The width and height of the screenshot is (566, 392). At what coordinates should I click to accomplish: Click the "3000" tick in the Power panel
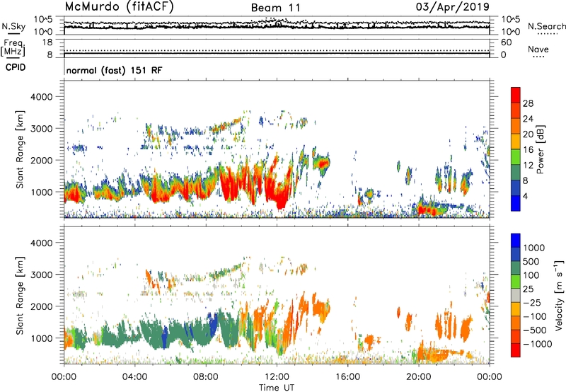pyautogui.click(x=41, y=129)
